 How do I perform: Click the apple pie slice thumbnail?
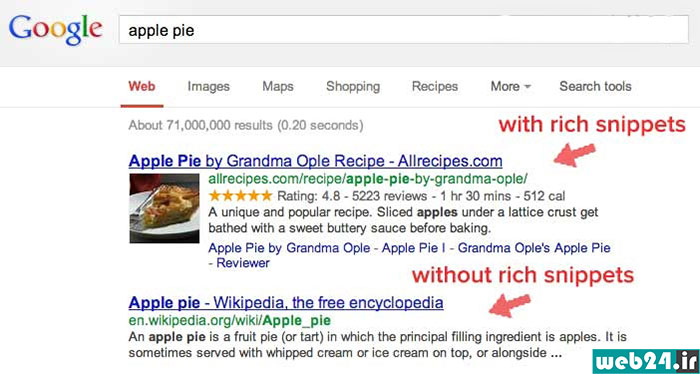[x=164, y=208]
